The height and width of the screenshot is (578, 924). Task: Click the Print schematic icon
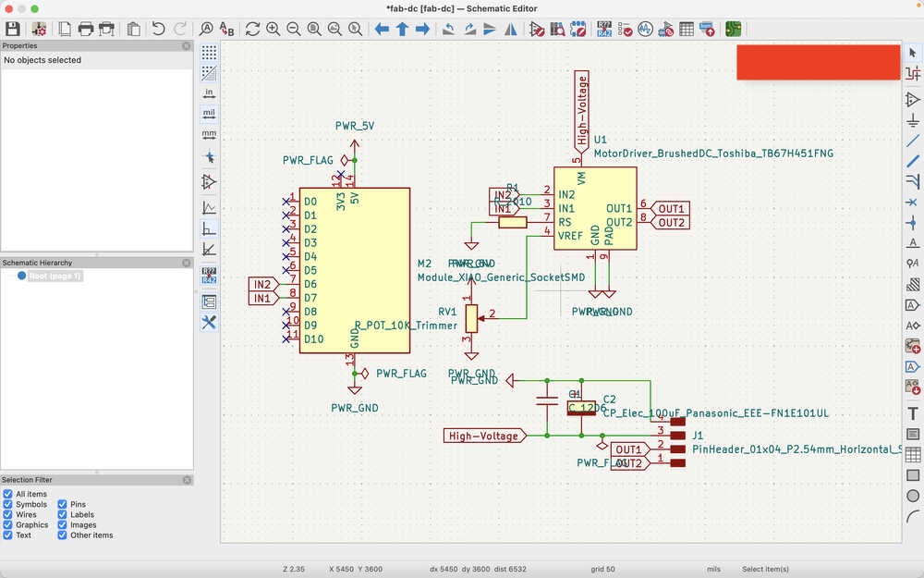[86, 29]
